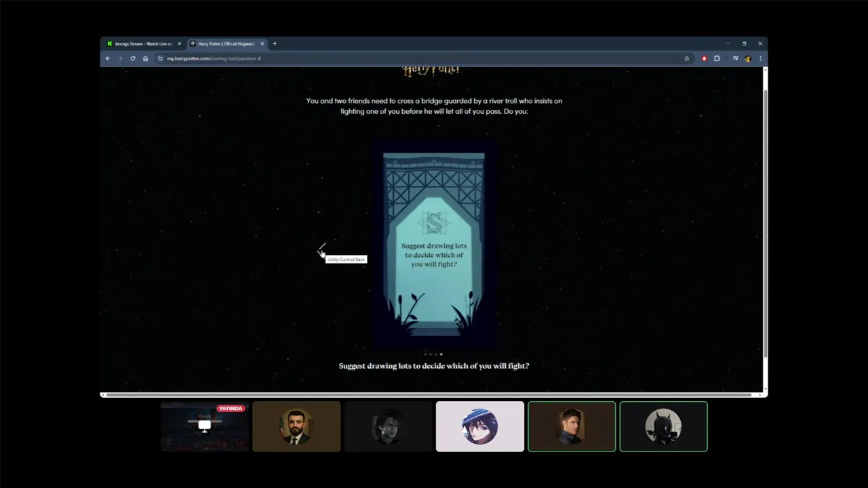Click the page horizontal scrollbar
The width and height of the screenshot is (868, 488).
pyautogui.click(x=427, y=394)
